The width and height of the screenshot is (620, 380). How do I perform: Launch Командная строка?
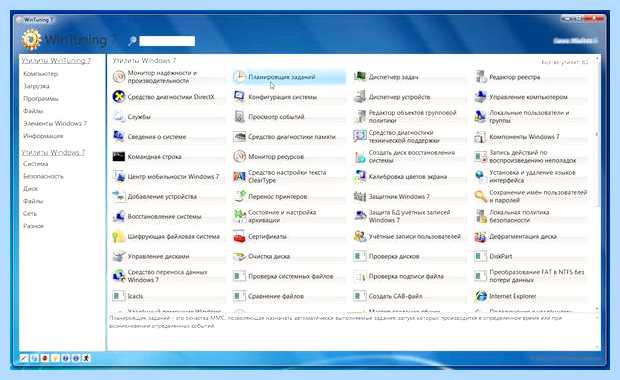click(168, 157)
